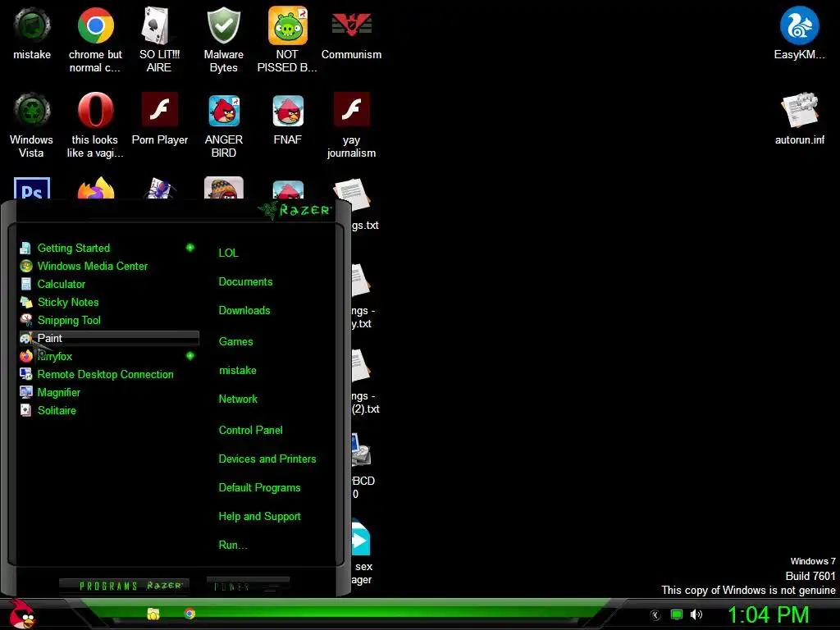Open the LOL user folder link
840x630 pixels.
(x=228, y=253)
